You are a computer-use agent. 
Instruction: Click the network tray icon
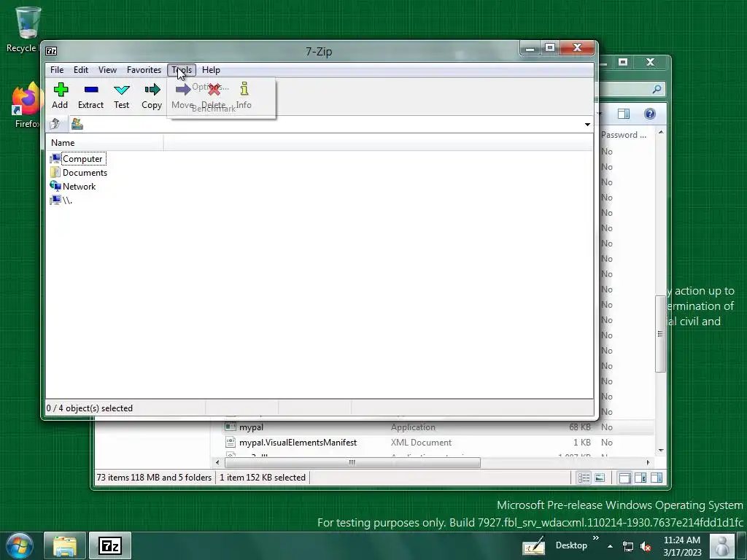pyautogui.click(x=628, y=546)
